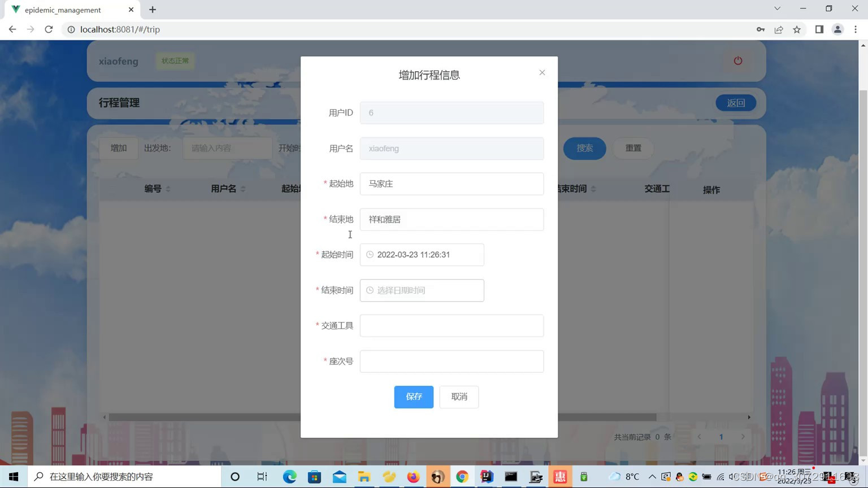This screenshot has height=488, width=868.
Task: Open Chrome's three-dot menu
Action: (x=856, y=29)
